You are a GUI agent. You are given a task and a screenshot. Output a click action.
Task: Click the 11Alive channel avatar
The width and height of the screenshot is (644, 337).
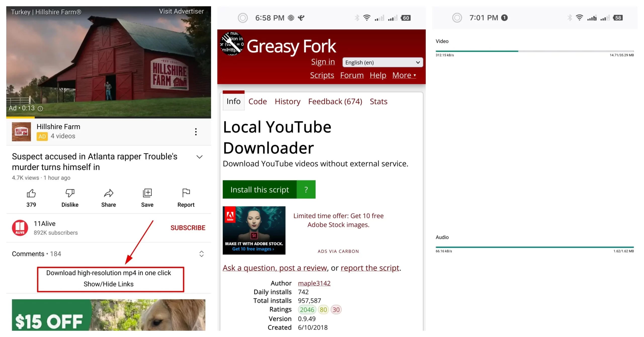coord(20,227)
